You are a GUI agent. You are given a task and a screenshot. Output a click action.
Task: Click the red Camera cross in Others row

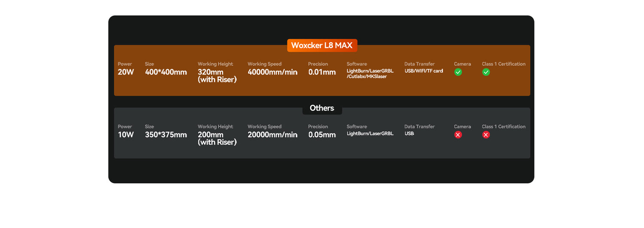pos(458,135)
